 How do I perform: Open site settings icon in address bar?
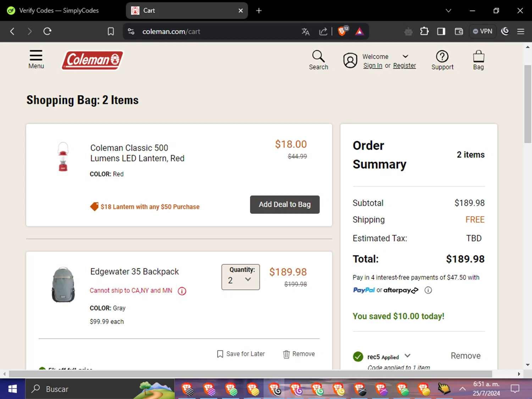pyautogui.click(x=131, y=31)
